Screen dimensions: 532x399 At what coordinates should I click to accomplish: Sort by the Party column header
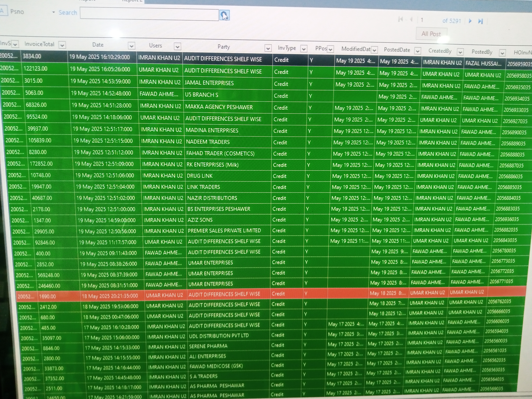point(223,47)
